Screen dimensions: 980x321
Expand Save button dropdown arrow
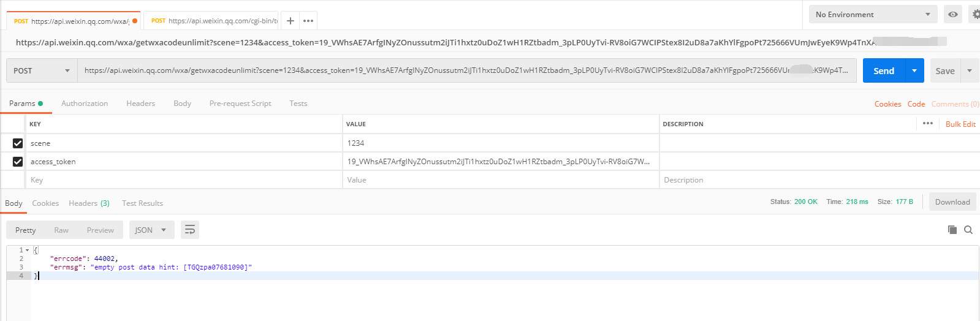pyautogui.click(x=970, y=70)
